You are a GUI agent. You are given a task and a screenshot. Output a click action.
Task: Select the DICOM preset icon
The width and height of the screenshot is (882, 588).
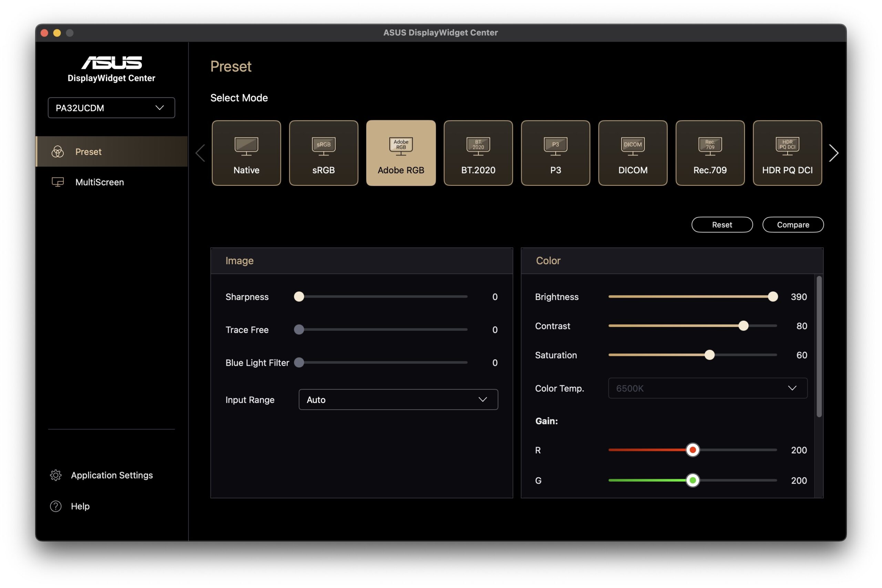coord(633,153)
